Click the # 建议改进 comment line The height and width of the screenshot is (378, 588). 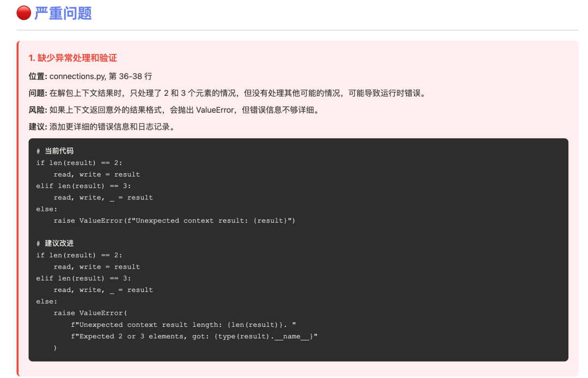click(x=55, y=243)
